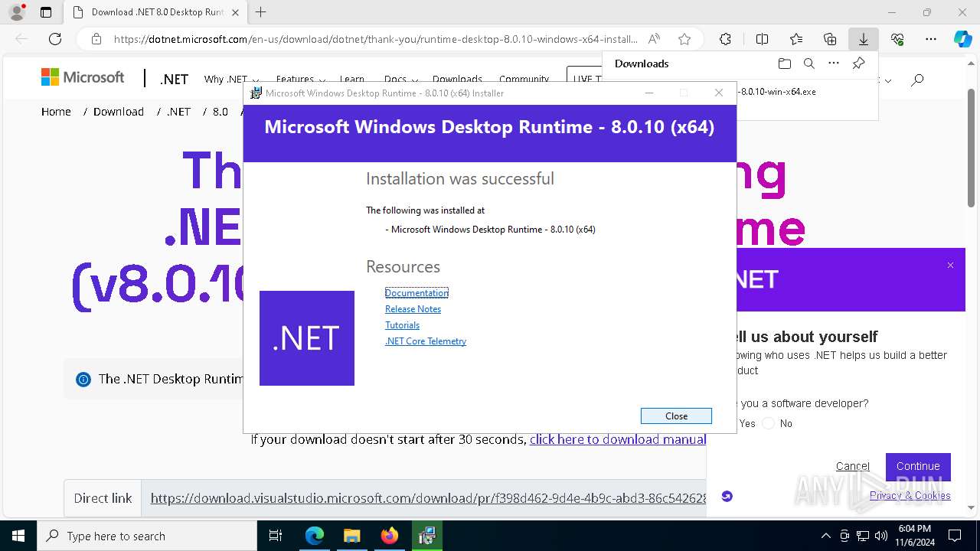Click the Microsoft logo on the page

(x=83, y=77)
